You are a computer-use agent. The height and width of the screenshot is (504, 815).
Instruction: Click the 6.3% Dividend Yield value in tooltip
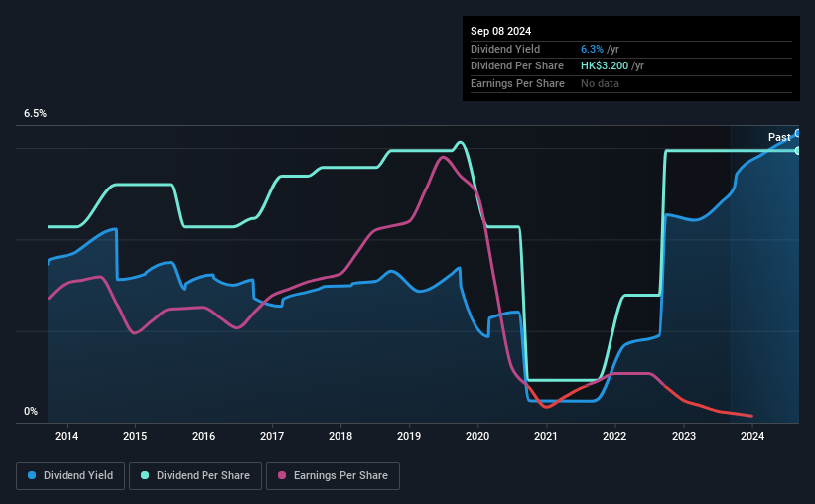point(592,49)
